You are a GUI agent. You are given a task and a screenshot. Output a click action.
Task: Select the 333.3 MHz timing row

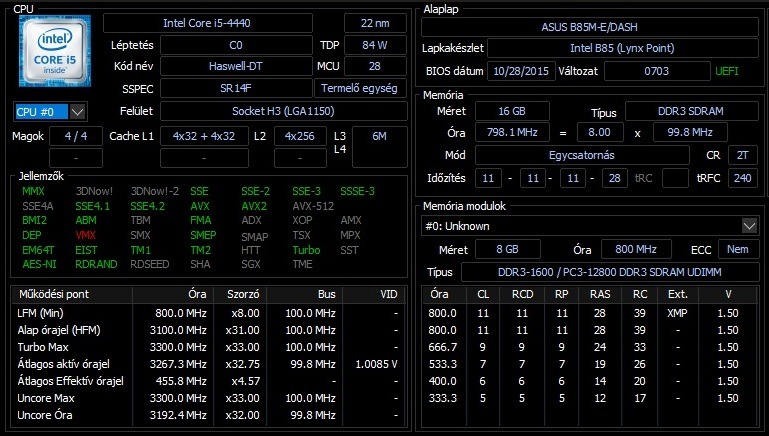[x=590, y=398]
